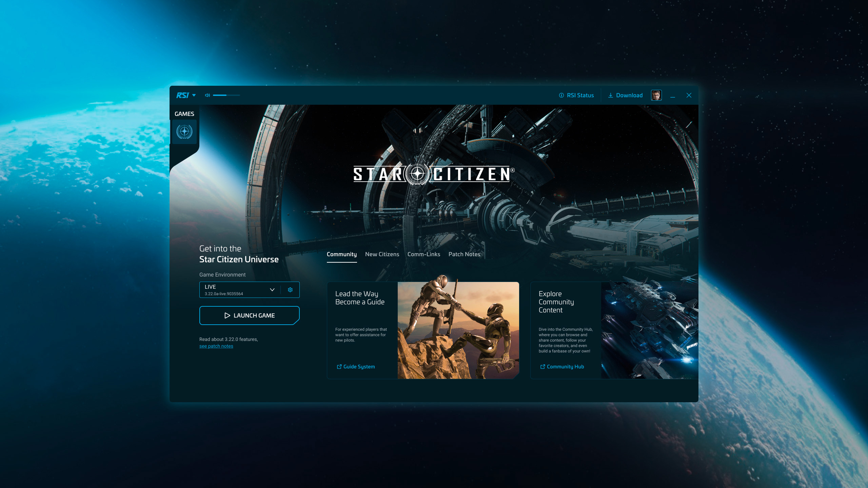Click the Download arrow icon
The height and width of the screenshot is (488, 868).
tap(611, 95)
